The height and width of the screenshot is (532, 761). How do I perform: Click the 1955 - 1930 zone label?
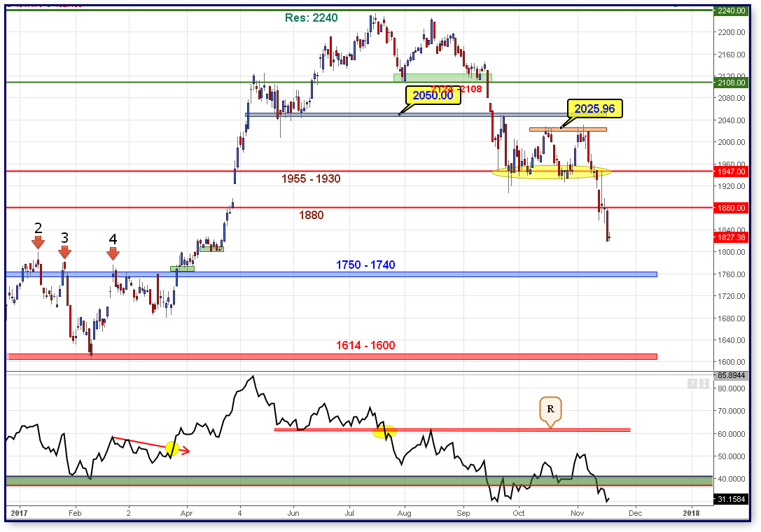coord(310,179)
